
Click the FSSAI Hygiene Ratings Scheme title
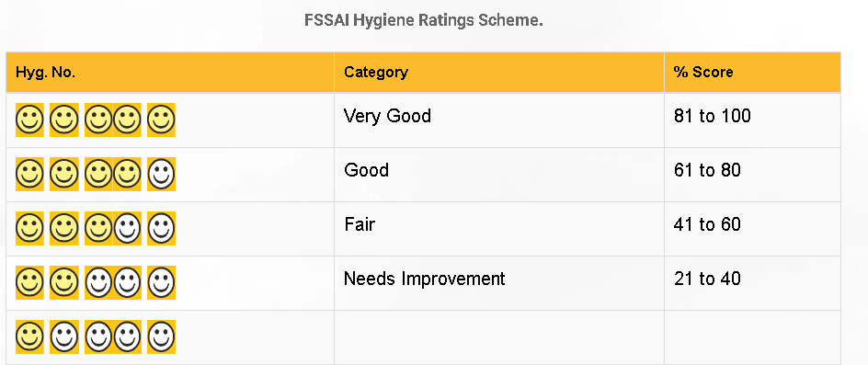(424, 21)
